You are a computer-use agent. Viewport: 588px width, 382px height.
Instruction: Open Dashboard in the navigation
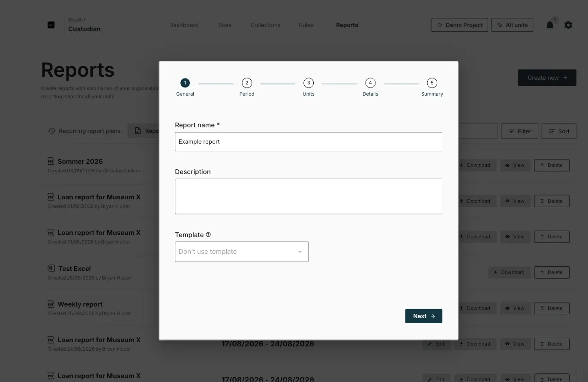[184, 25]
